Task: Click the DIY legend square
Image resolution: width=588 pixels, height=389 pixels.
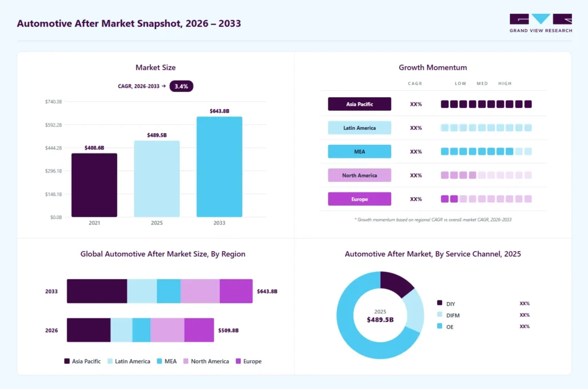Action: [x=439, y=303]
